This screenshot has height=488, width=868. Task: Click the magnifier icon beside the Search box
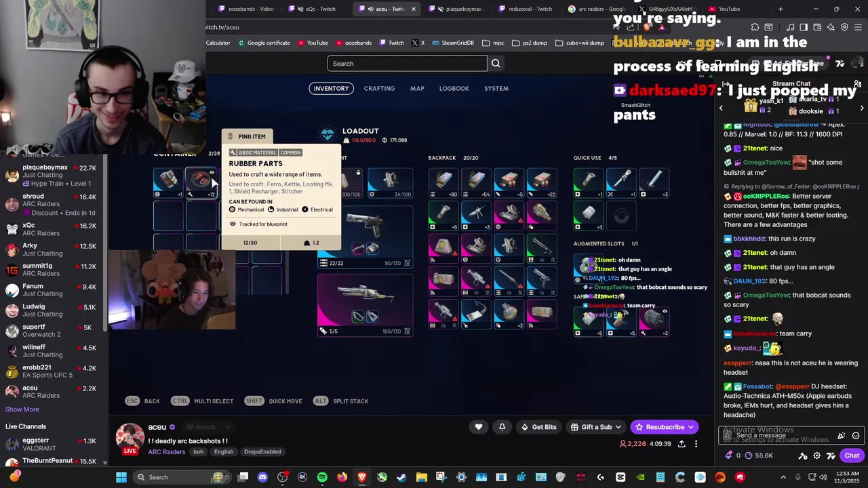pyautogui.click(x=496, y=63)
